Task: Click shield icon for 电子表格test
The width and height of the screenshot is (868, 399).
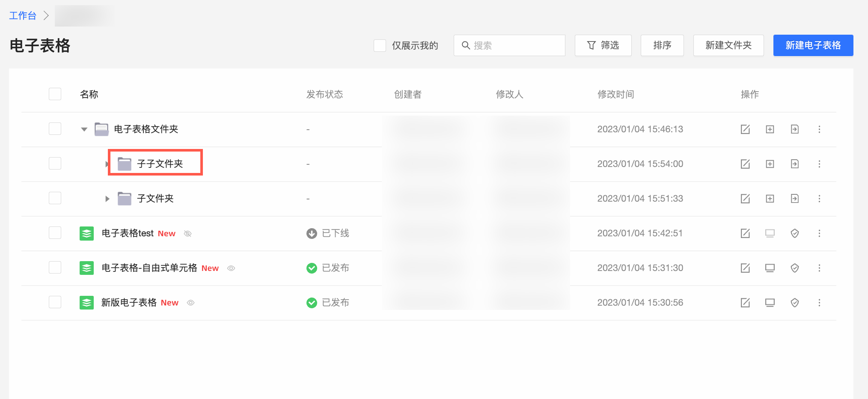Action: [x=795, y=233]
